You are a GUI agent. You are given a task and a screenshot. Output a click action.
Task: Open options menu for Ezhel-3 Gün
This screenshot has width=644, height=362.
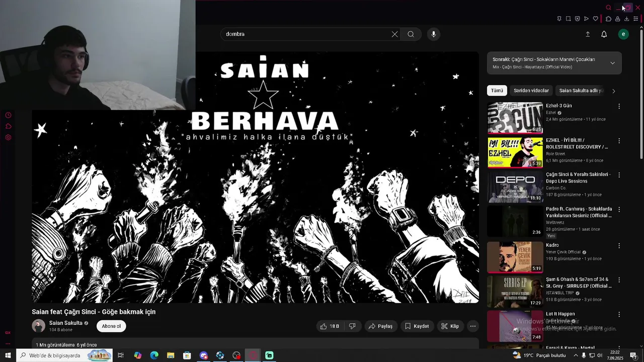coord(619,106)
